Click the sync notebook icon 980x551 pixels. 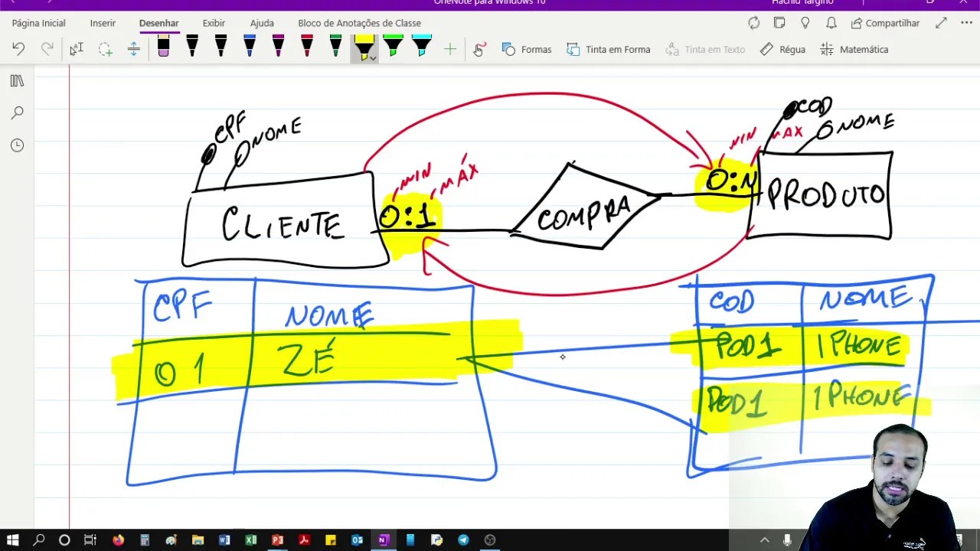pos(754,23)
